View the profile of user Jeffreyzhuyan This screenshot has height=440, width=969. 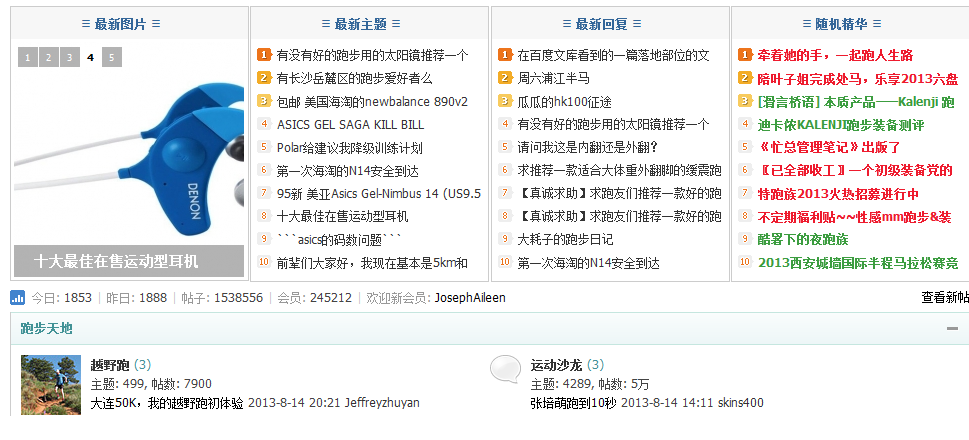(382, 403)
